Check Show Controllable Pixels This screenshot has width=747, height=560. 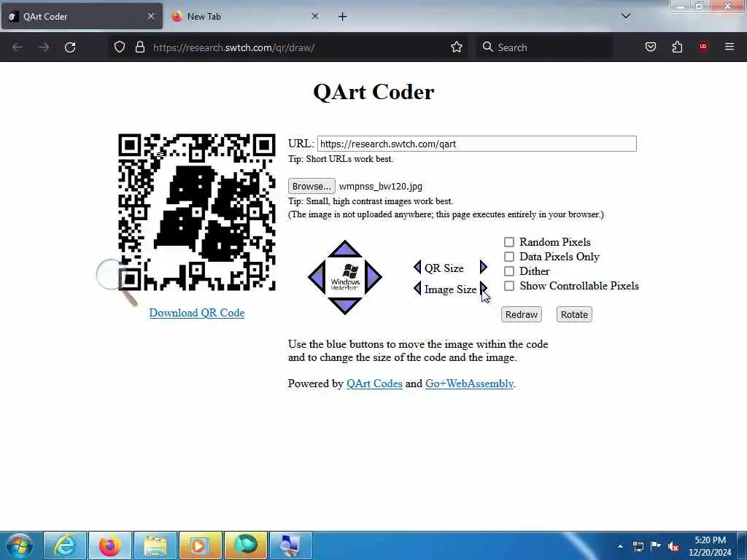(x=509, y=286)
